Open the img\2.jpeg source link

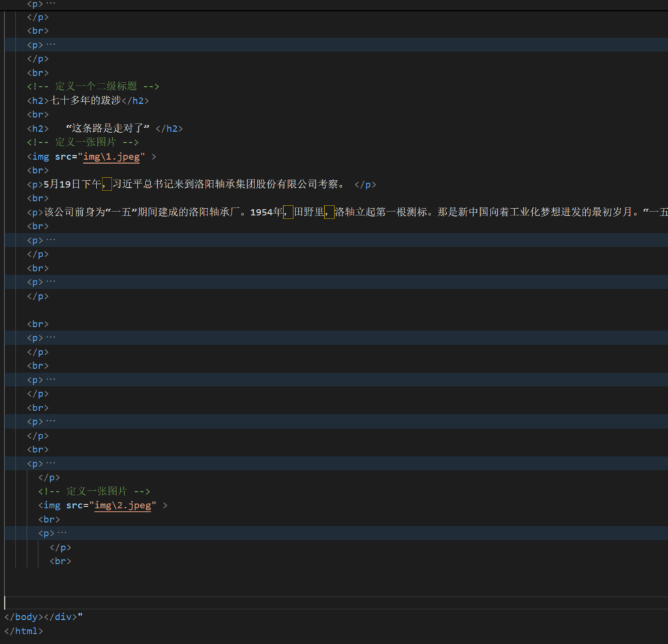pos(122,505)
